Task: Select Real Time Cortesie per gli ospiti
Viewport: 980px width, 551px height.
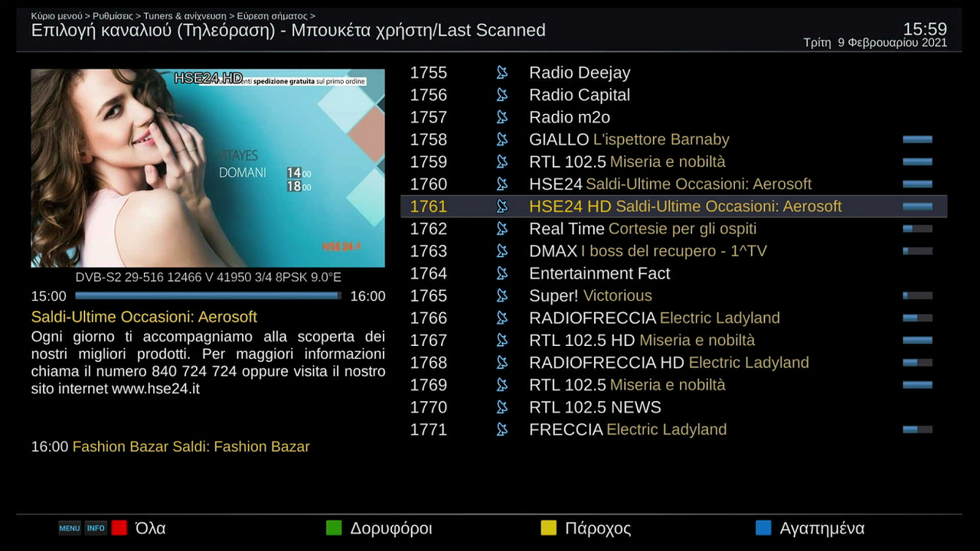Action: [674, 228]
